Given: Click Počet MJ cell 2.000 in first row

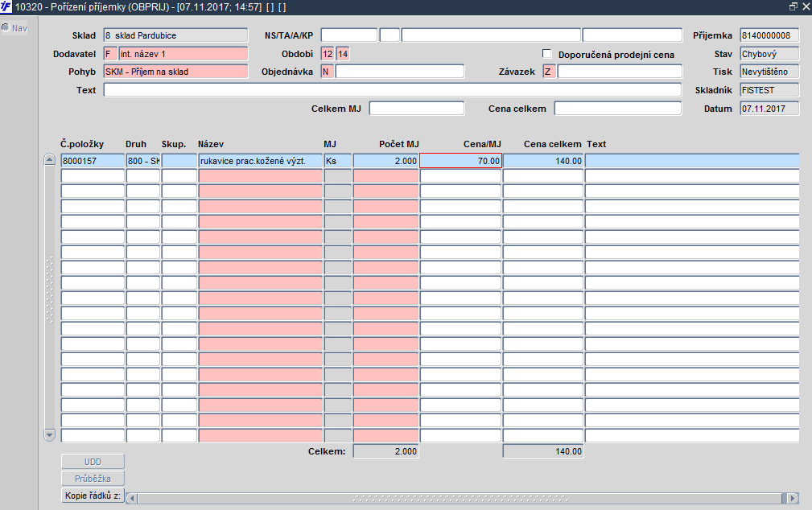Looking at the screenshot, I should 385,161.
